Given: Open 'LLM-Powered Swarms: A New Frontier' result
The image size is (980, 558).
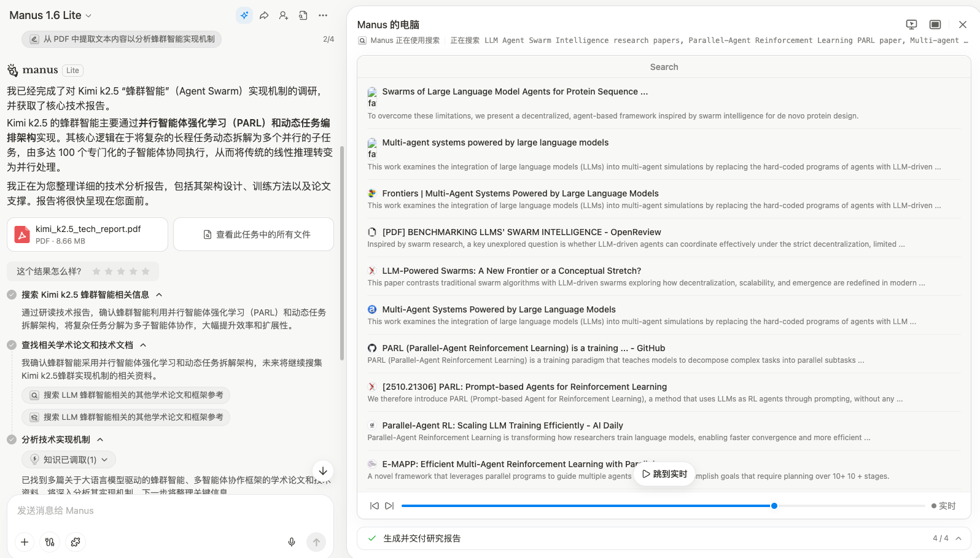Looking at the screenshot, I should pos(511,271).
